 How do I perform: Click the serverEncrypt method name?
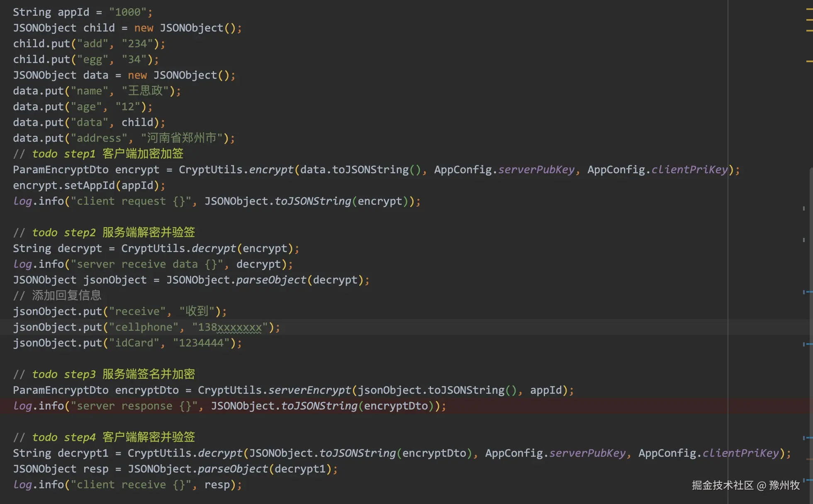pyautogui.click(x=309, y=390)
